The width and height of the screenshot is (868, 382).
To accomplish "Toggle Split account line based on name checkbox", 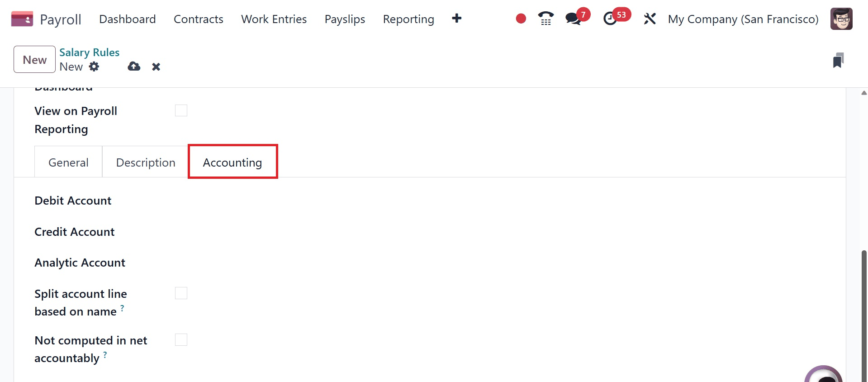I will click(x=181, y=293).
